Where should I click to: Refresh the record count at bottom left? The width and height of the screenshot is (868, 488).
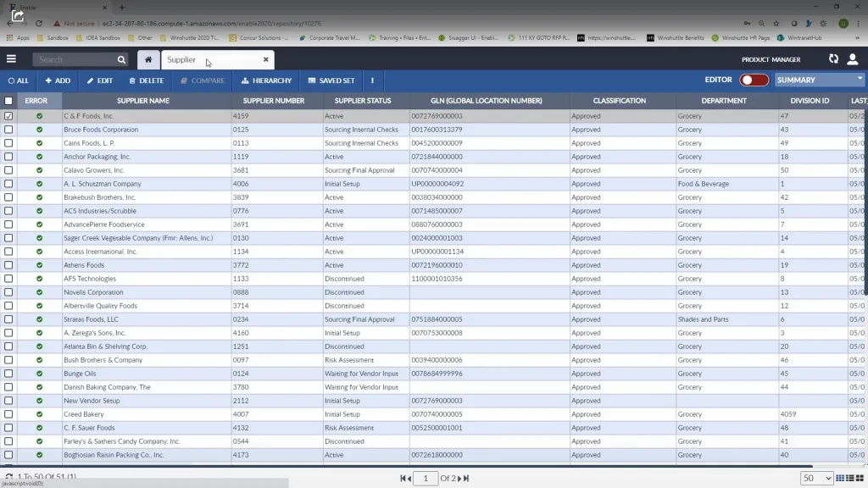tap(8, 476)
